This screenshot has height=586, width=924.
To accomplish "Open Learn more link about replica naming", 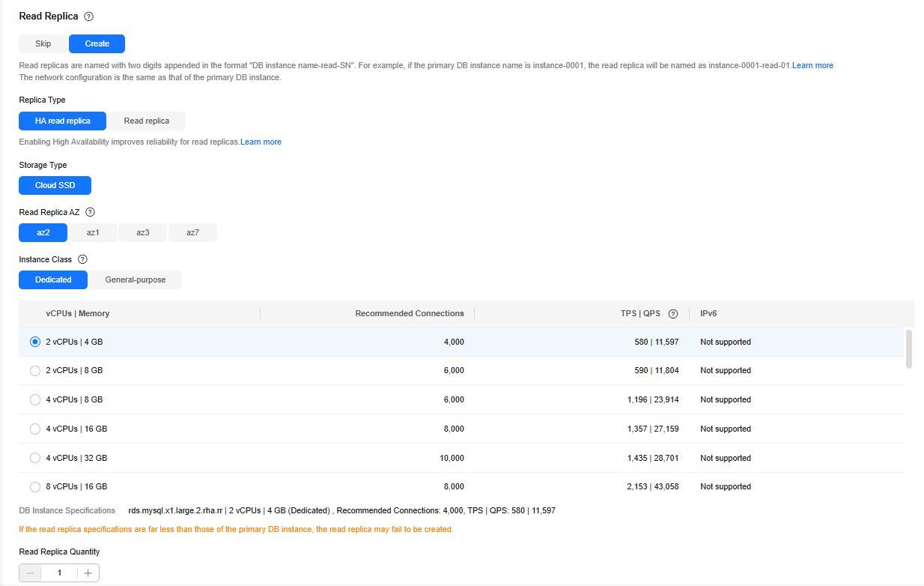I will (812, 66).
